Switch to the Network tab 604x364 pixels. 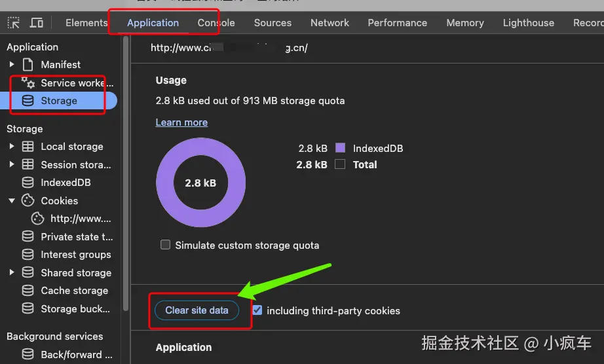tap(330, 23)
